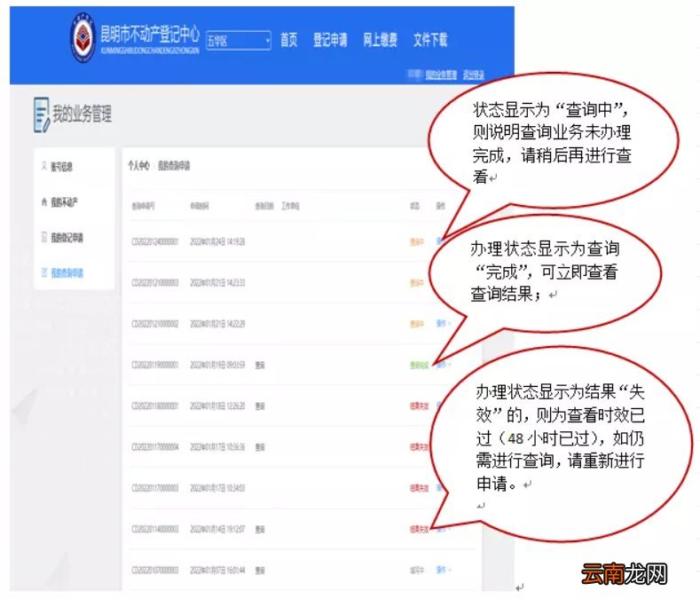The width and height of the screenshot is (700, 599).
Task: Click timestamp 2022年01月21日 14:23:33
Action: point(217,283)
